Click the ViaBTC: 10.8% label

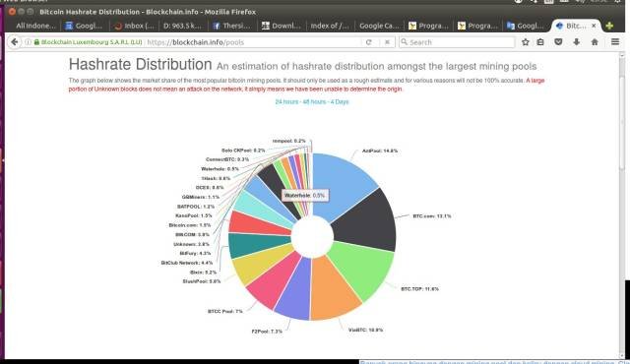pos(365,330)
